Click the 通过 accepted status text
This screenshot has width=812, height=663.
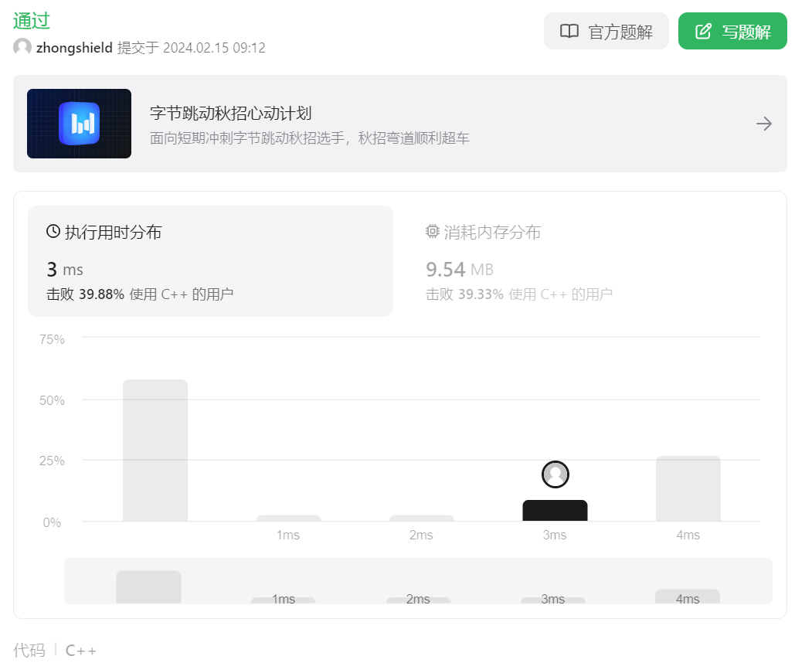[32, 21]
